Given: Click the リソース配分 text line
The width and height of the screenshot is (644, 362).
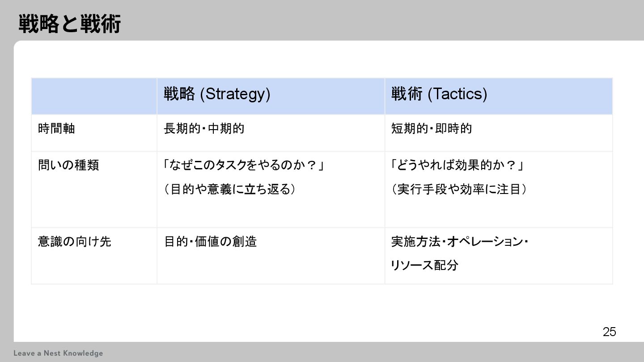Looking at the screenshot, I should pos(424,265).
